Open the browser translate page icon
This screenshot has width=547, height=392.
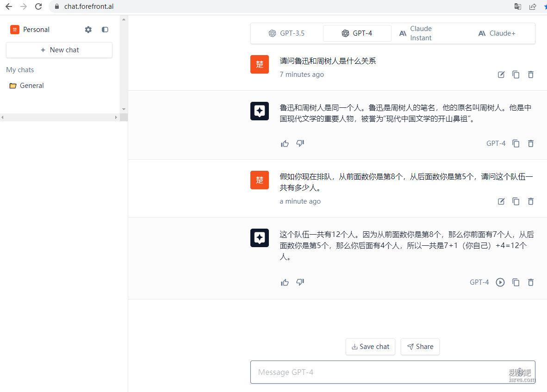(518, 6)
